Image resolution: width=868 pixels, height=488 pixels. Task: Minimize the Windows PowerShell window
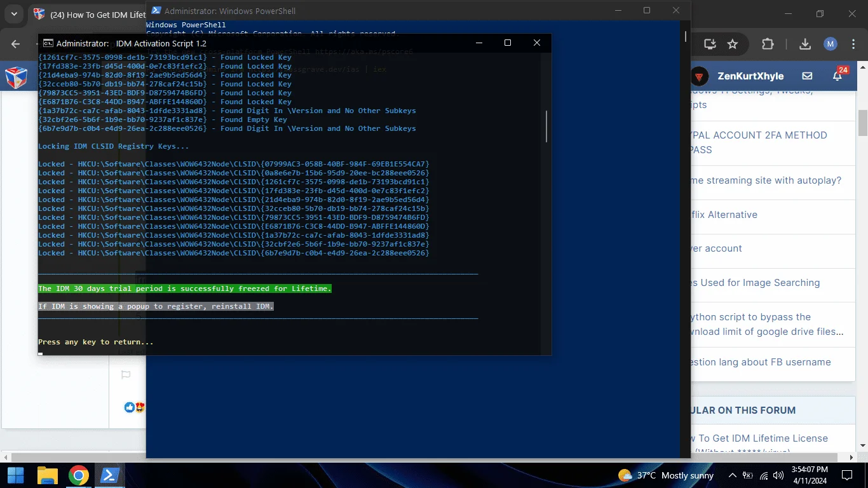(x=617, y=10)
